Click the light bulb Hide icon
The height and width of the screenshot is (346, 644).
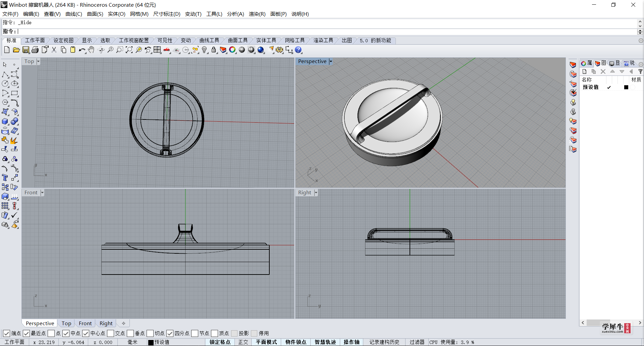tap(204, 50)
